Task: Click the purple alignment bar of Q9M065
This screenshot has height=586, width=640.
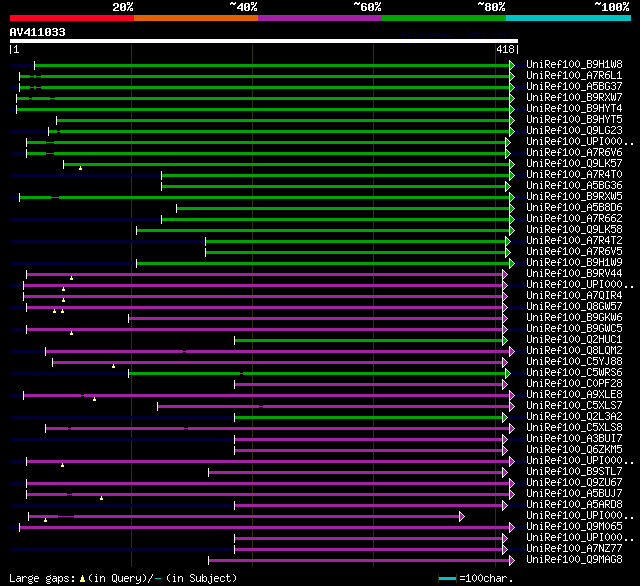Action: point(264,528)
